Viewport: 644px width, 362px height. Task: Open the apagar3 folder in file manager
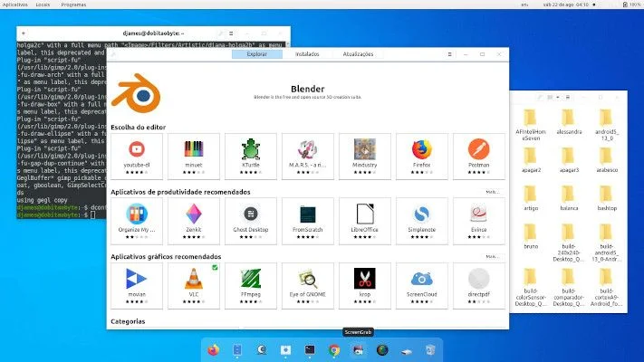pos(569,159)
